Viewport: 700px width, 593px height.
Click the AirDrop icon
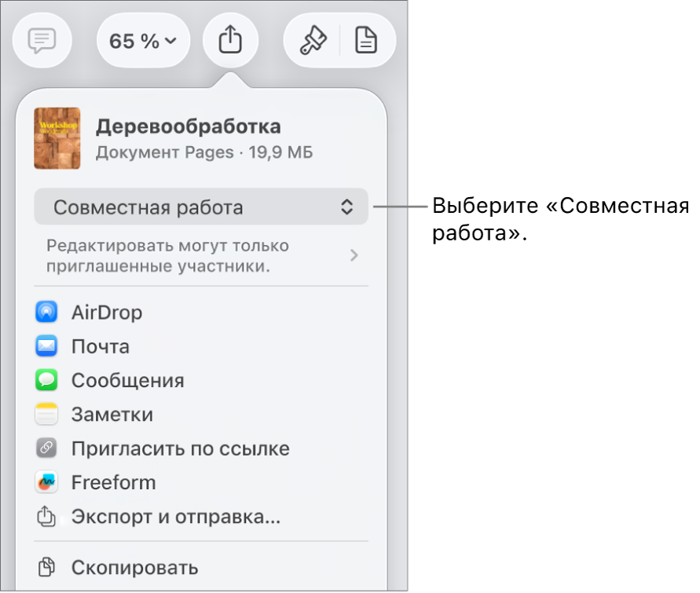46,312
